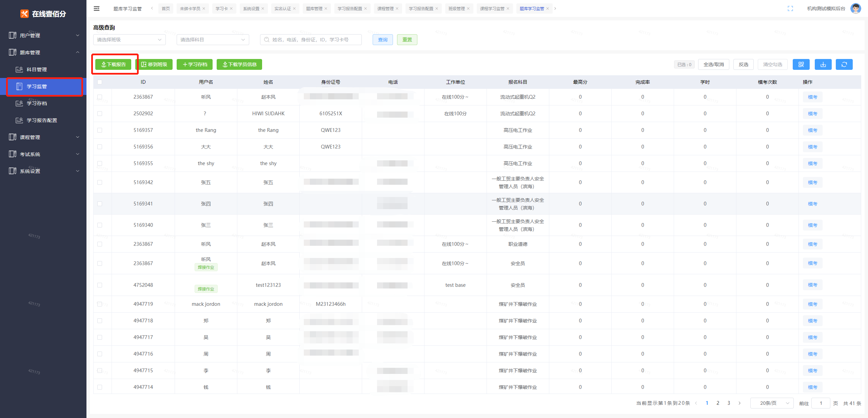868x418 pixels.
Task: Go to next page arrow
Action: pos(739,403)
